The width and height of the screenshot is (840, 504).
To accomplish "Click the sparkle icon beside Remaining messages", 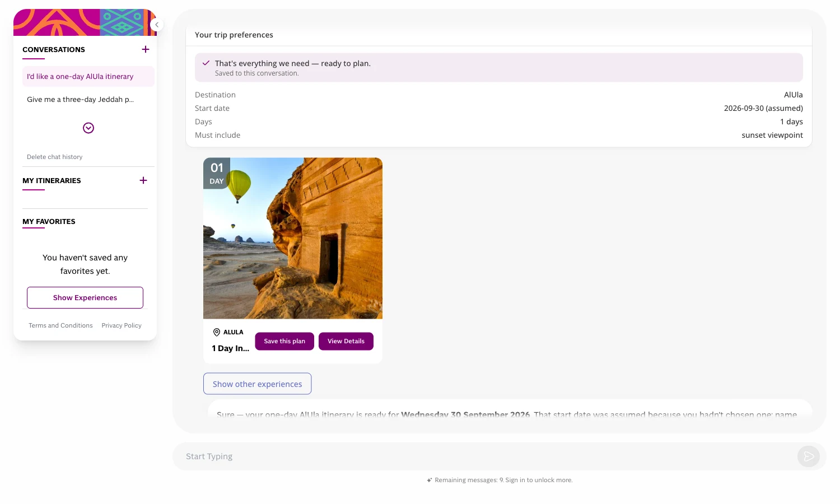I will point(430,480).
